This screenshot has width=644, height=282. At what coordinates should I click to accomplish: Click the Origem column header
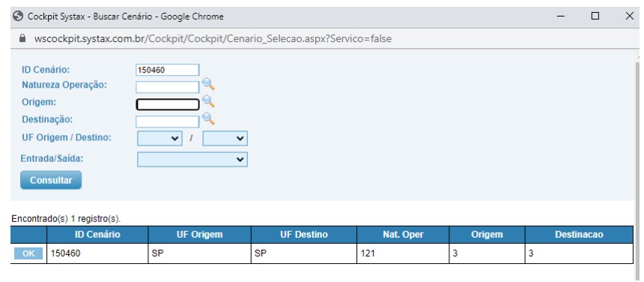(x=487, y=235)
